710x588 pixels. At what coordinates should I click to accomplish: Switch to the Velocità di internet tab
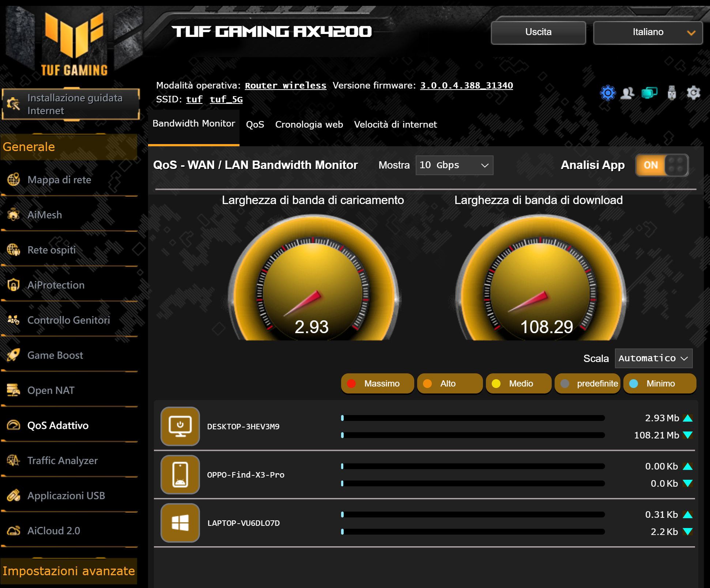[x=396, y=125]
